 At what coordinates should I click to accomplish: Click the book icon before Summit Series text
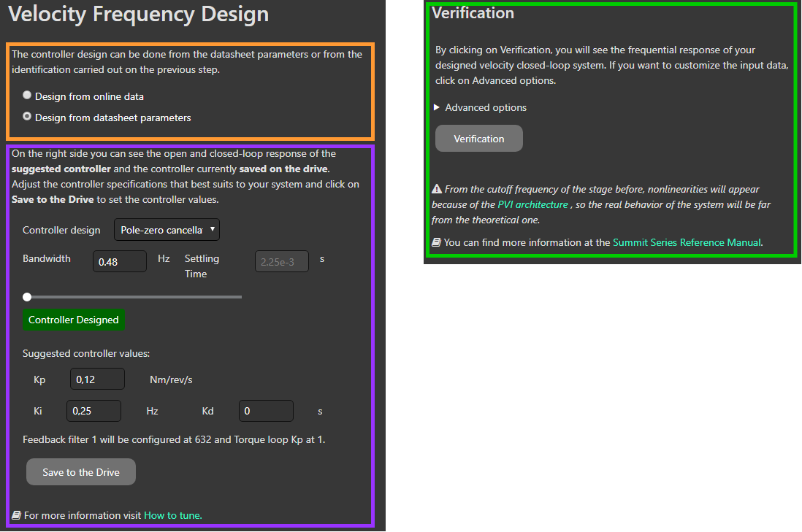point(436,242)
